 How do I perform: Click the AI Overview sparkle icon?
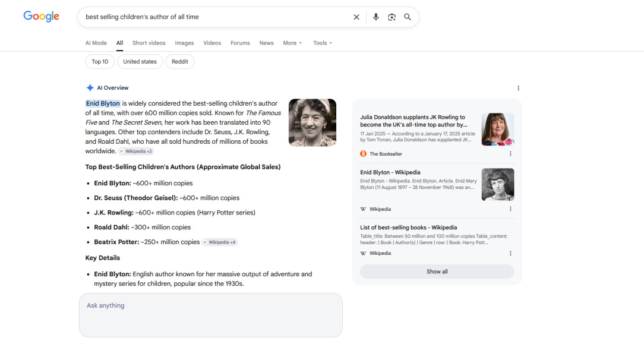[x=90, y=87]
